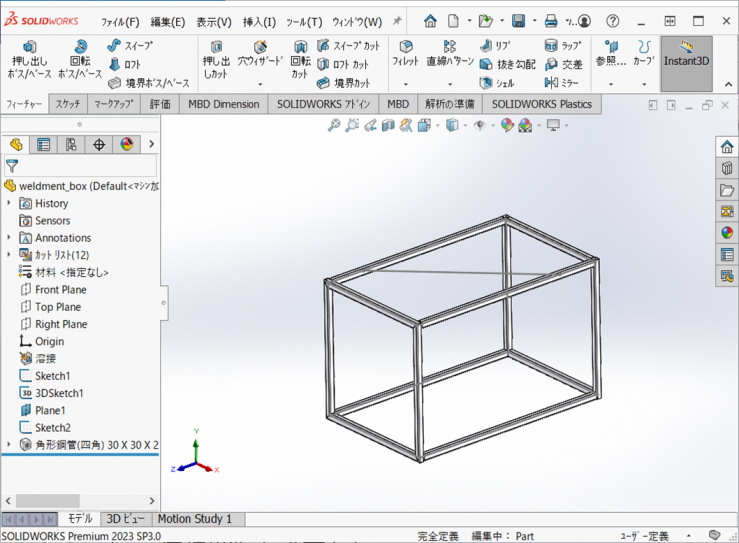Expand the カットリスト(12) cut list node
The height and width of the screenshot is (543, 739).
click(x=9, y=255)
